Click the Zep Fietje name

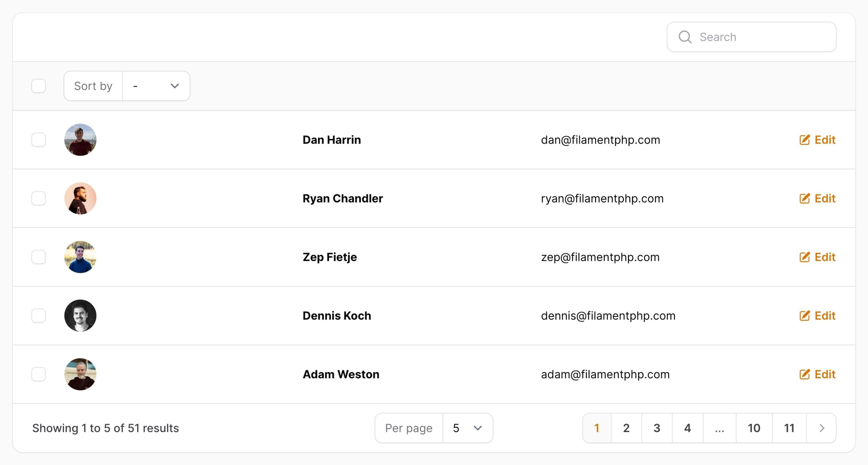[330, 257]
